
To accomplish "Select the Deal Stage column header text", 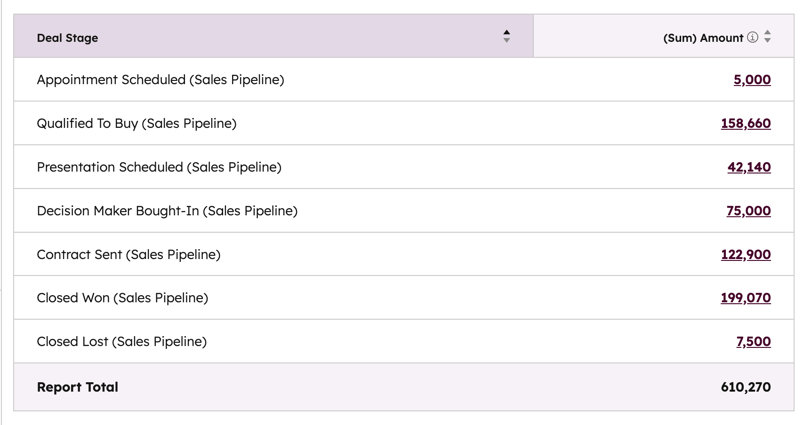I will tap(67, 38).
